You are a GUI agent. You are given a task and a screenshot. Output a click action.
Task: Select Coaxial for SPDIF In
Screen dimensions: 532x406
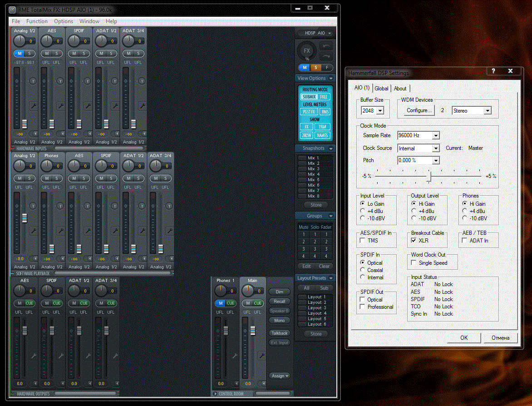[x=363, y=270]
